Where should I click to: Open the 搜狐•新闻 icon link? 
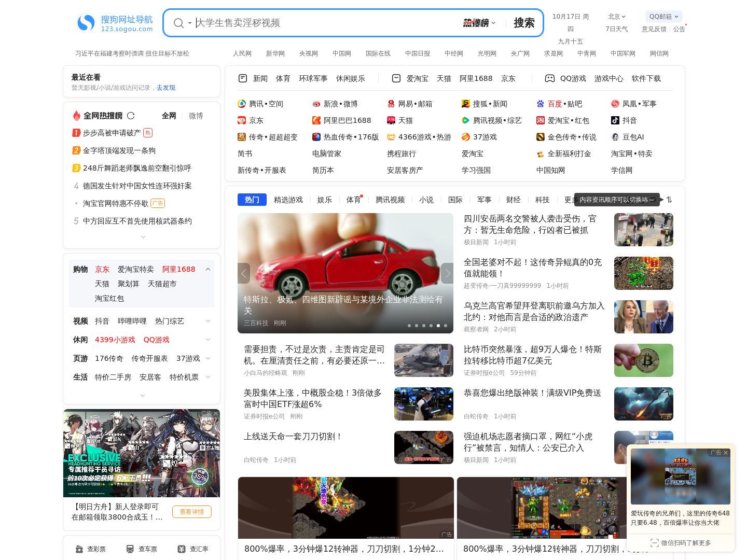466,104
